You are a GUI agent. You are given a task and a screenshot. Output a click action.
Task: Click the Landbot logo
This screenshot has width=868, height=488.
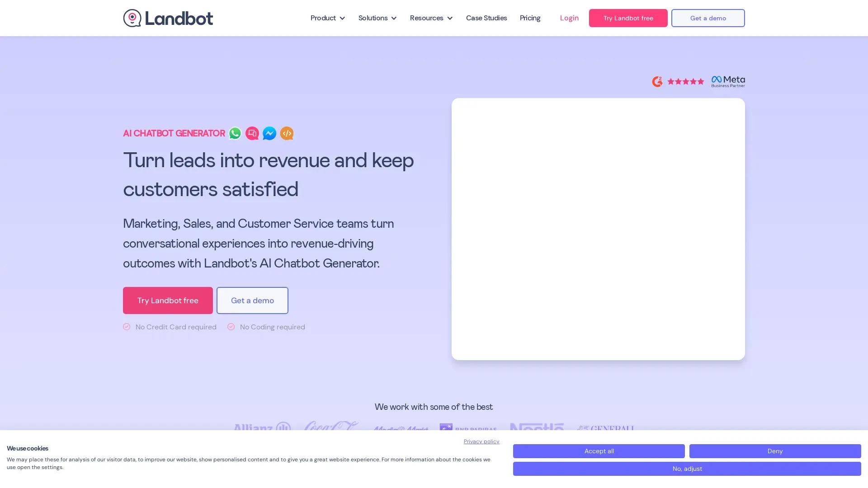pyautogui.click(x=168, y=18)
